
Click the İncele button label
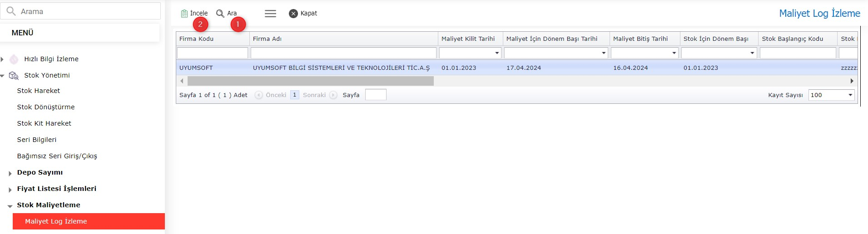pos(199,13)
